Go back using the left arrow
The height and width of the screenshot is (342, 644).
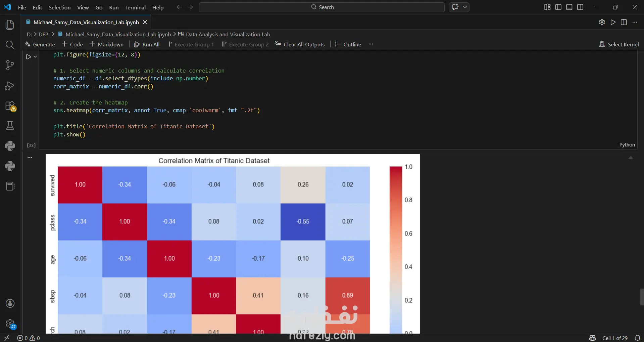[x=179, y=7]
